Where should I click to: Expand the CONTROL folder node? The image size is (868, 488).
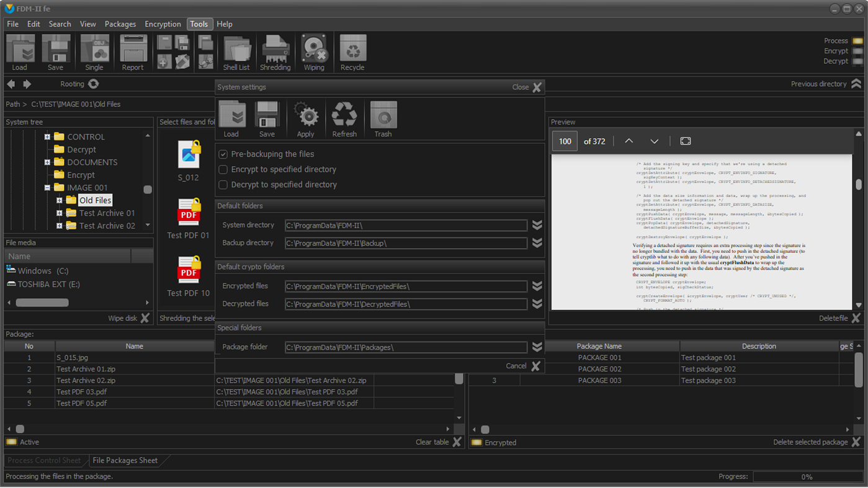tap(47, 136)
